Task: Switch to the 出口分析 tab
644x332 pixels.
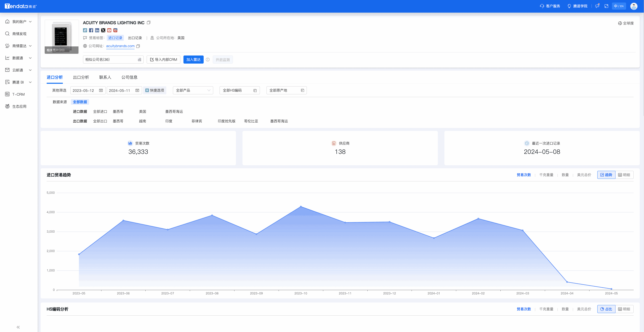Action: (x=81, y=77)
